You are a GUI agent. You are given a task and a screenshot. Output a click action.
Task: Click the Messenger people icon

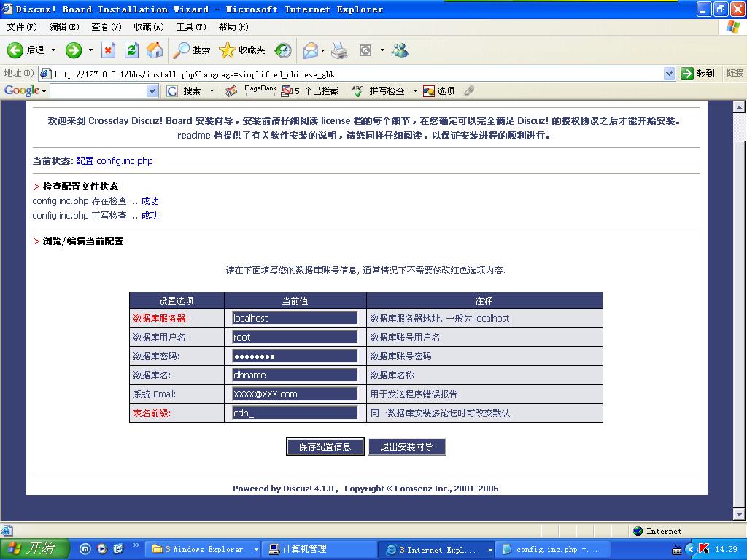click(400, 50)
